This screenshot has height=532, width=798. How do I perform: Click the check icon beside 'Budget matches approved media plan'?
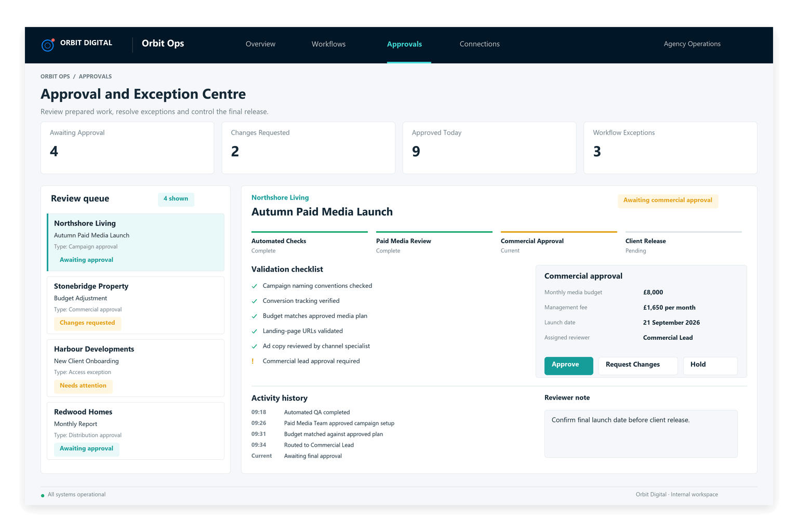[x=255, y=316]
